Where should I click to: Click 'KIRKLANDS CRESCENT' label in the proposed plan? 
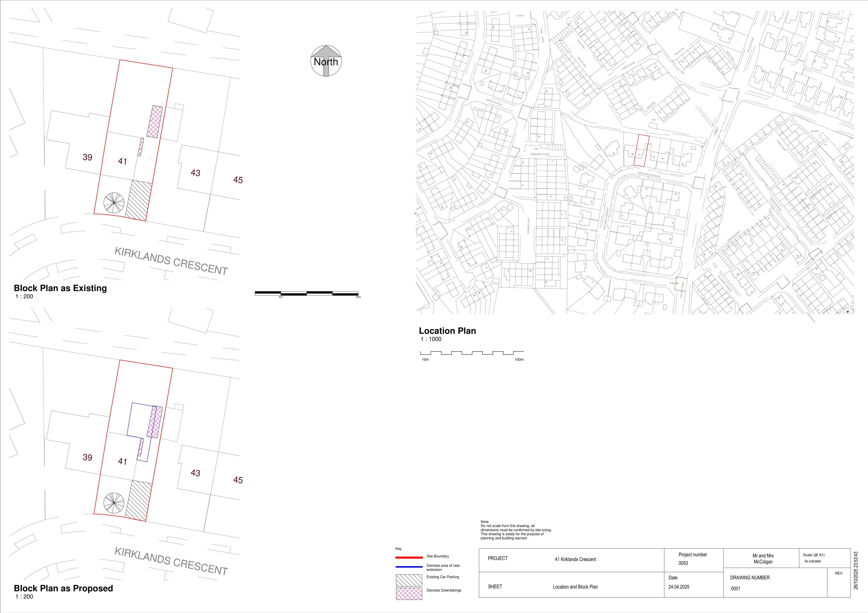coord(171,561)
